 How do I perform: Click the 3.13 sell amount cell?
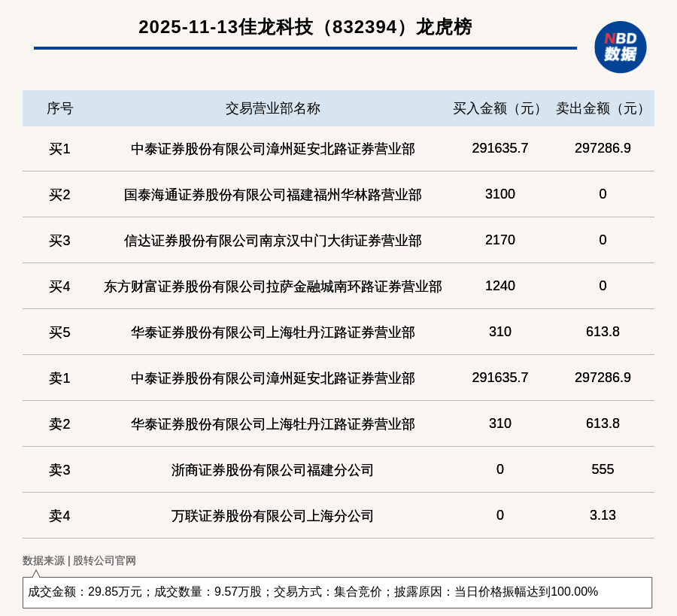point(603,515)
